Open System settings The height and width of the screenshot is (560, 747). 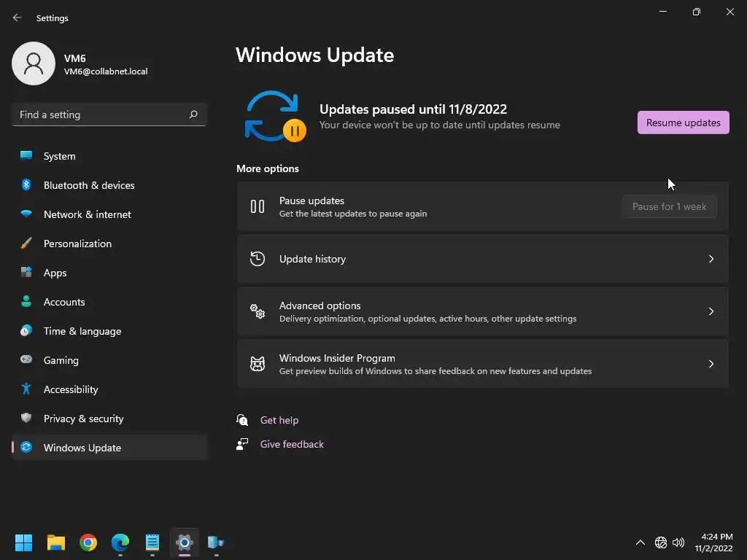[109, 156]
